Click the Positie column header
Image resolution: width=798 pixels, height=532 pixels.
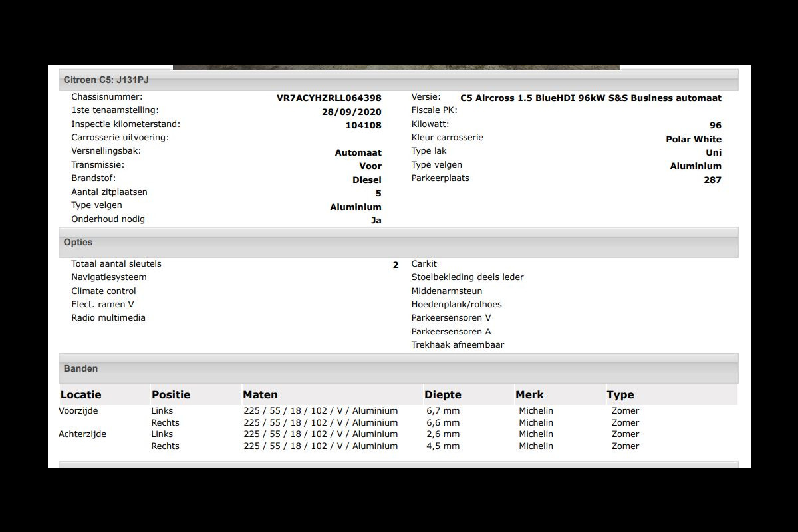click(x=171, y=394)
